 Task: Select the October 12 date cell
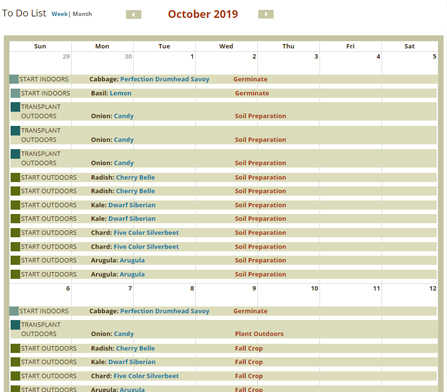pos(410,295)
